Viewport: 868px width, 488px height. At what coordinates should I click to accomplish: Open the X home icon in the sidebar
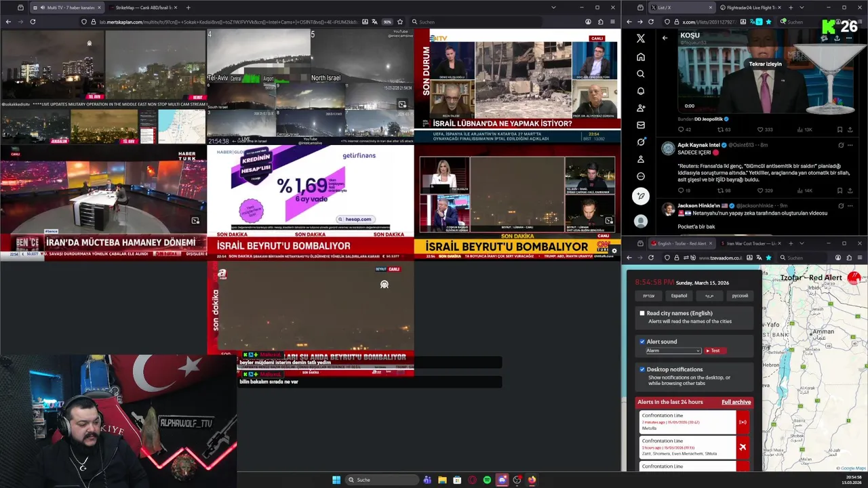(641, 57)
